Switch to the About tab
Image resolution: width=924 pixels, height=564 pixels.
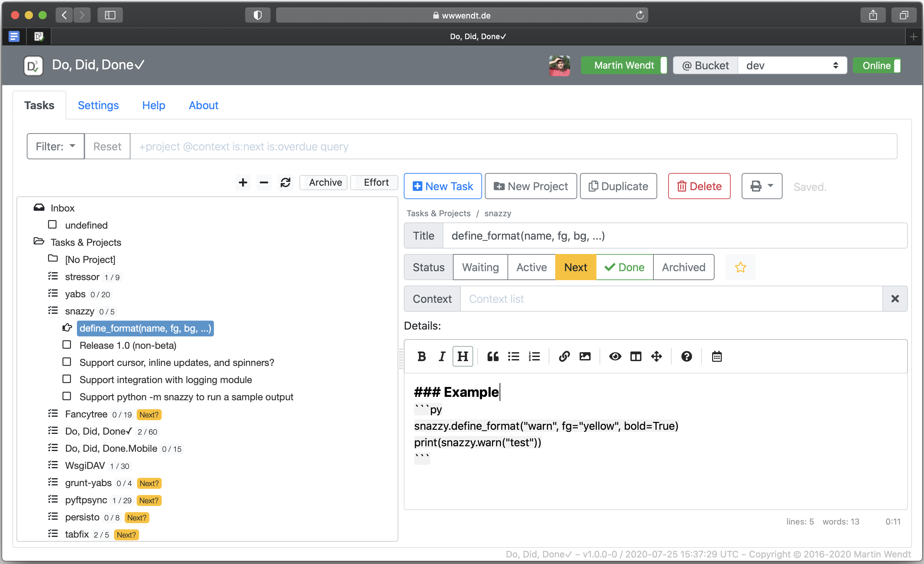[x=203, y=105]
